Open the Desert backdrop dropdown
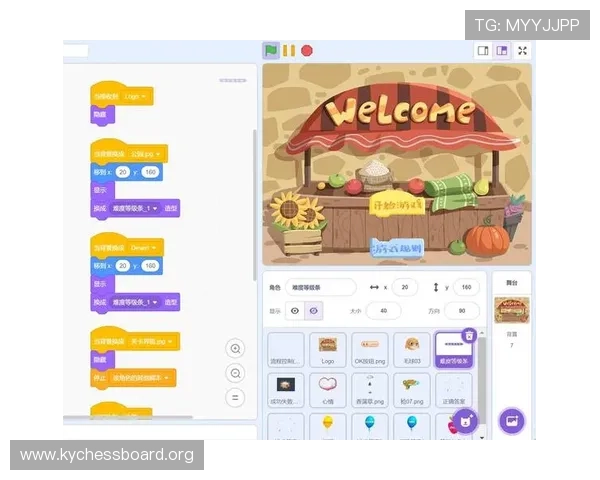Screen dimensions: 600x480 click(x=143, y=248)
